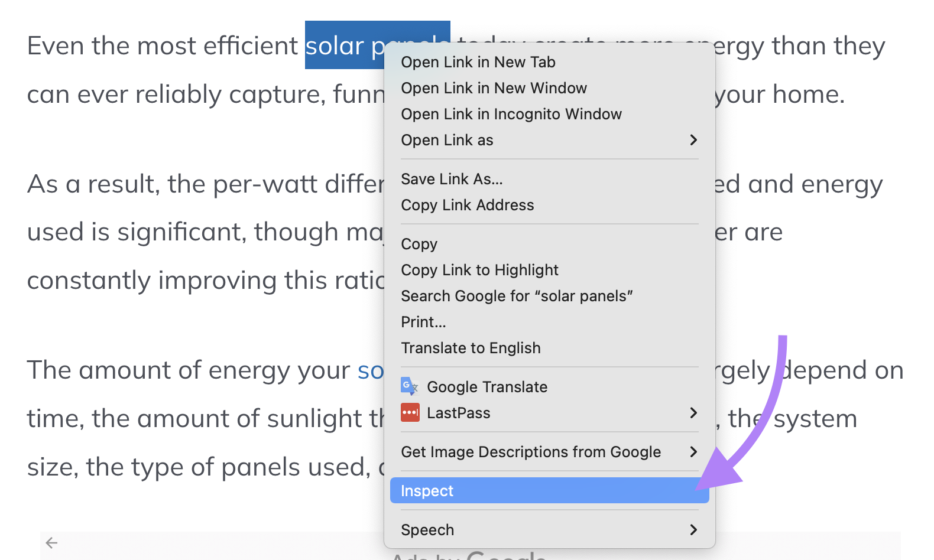
Task: Click the Google Translate icon
Action: (409, 387)
